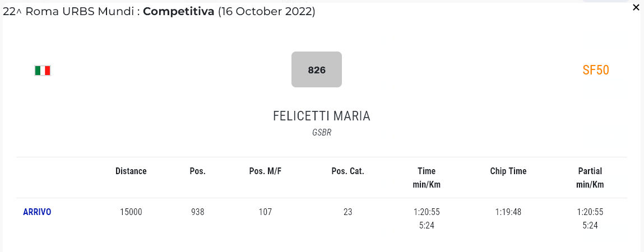
Task: Click the Pos. Cat. column header
Action: 348,171
